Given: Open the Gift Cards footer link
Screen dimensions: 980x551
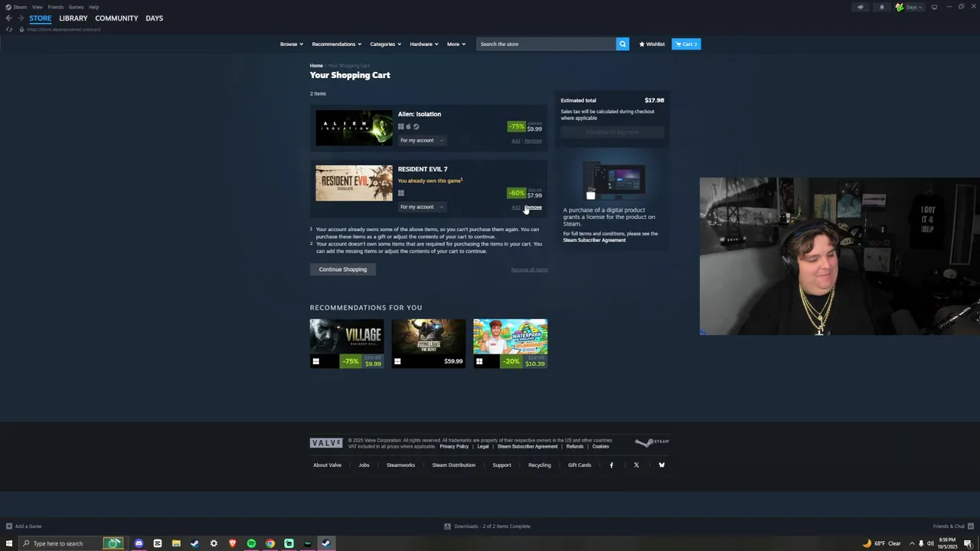Looking at the screenshot, I should (580, 465).
